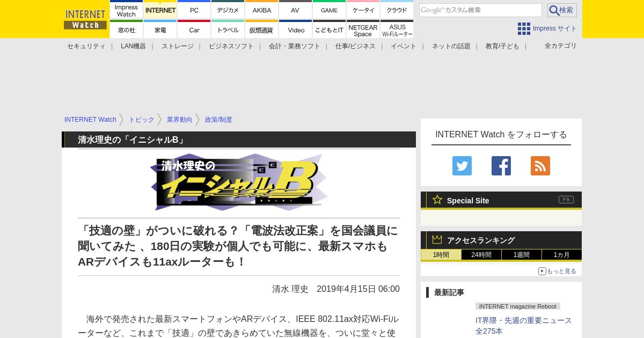Go to 仕事/ビジネス category
The width and height of the screenshot is (644, 338).
pos(355,46)
